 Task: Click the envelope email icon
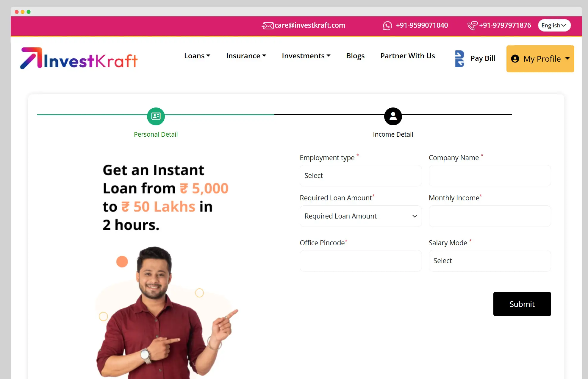click(268, 26)
